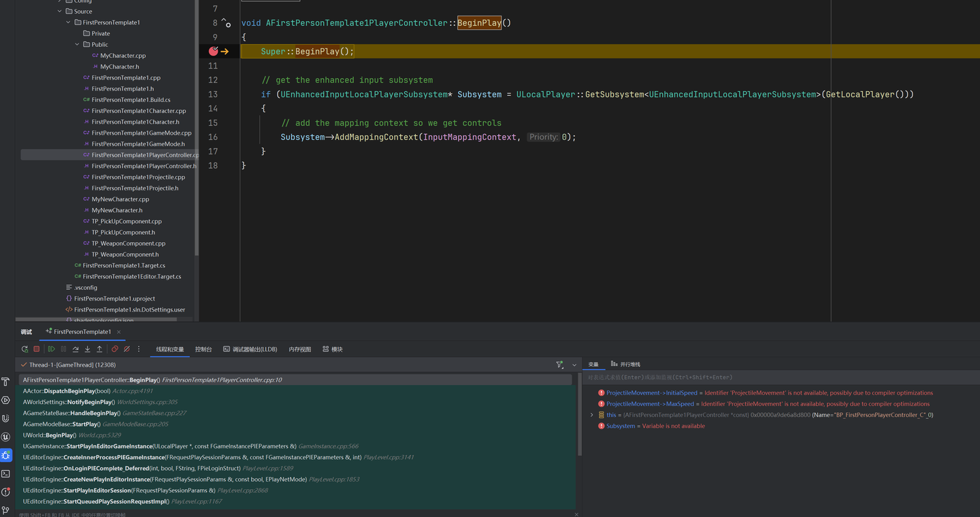The height and width of the screenshot is (517, 980).
Task: Click the Step Into arrow icon
Action: (87, 349)
